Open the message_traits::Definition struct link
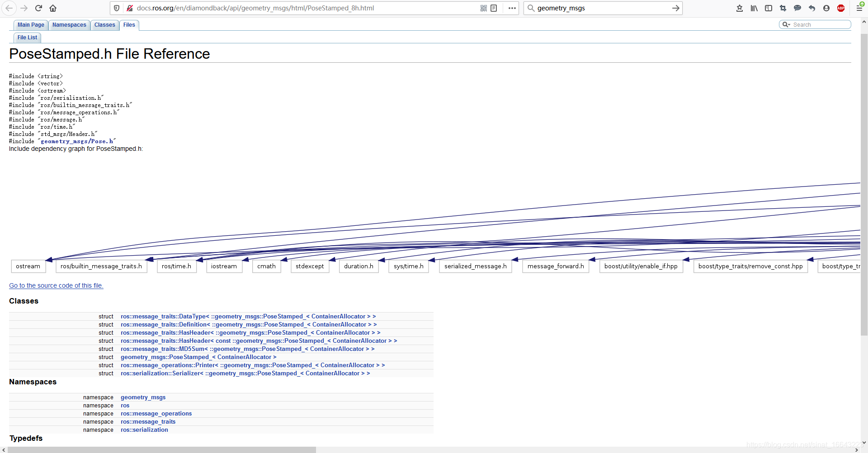 click(x=249, y=325)
